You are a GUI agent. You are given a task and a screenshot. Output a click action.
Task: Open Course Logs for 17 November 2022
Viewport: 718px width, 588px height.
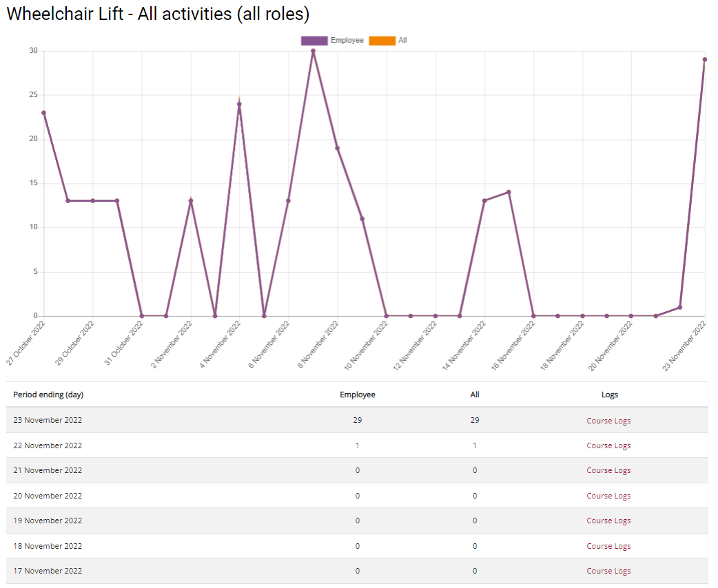[x=608, y=571]
